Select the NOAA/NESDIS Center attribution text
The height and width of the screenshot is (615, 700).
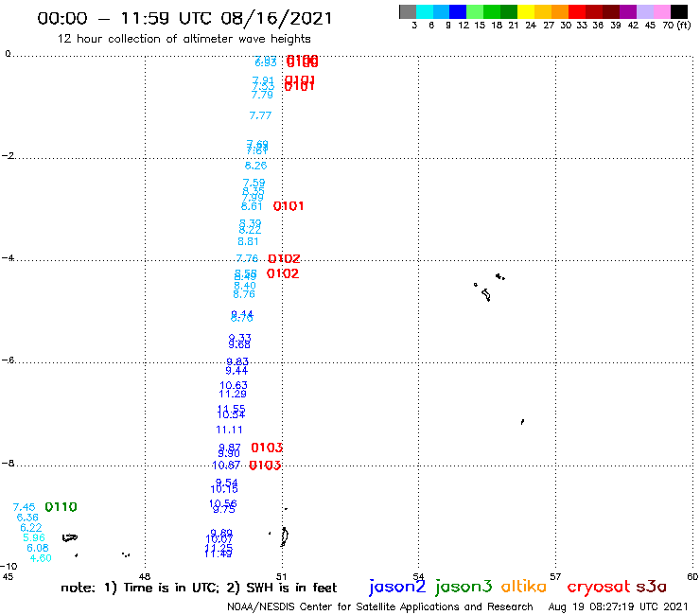[x=380, y=607]
